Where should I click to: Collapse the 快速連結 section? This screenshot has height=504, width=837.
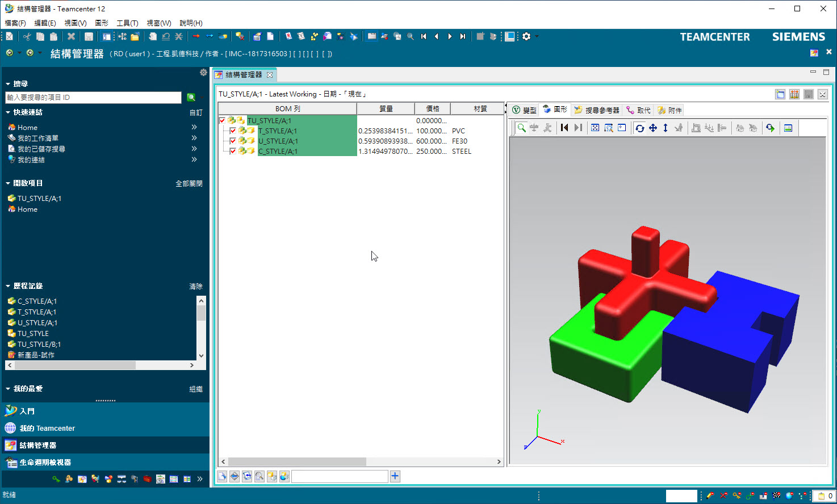click(8, 112)
